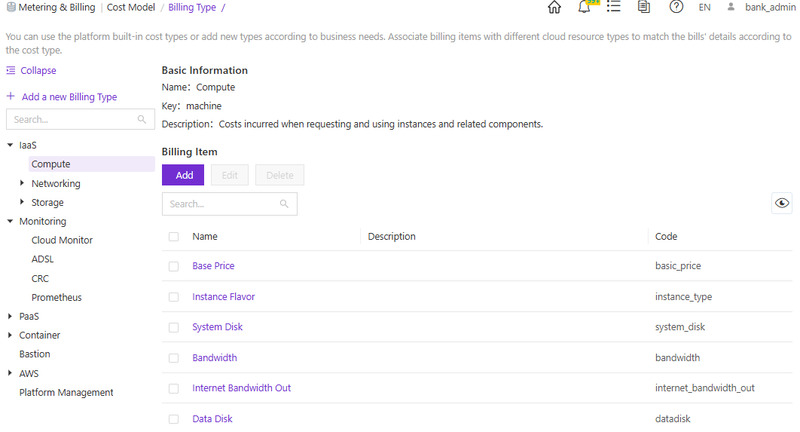
Task: Open the Internet Bandwidth Out link
Action: [x=241, y=388]
